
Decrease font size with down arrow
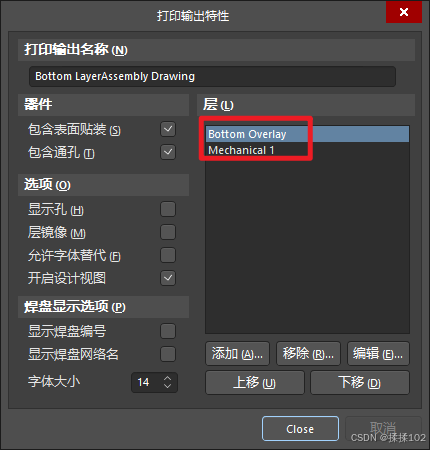(167, 386)
